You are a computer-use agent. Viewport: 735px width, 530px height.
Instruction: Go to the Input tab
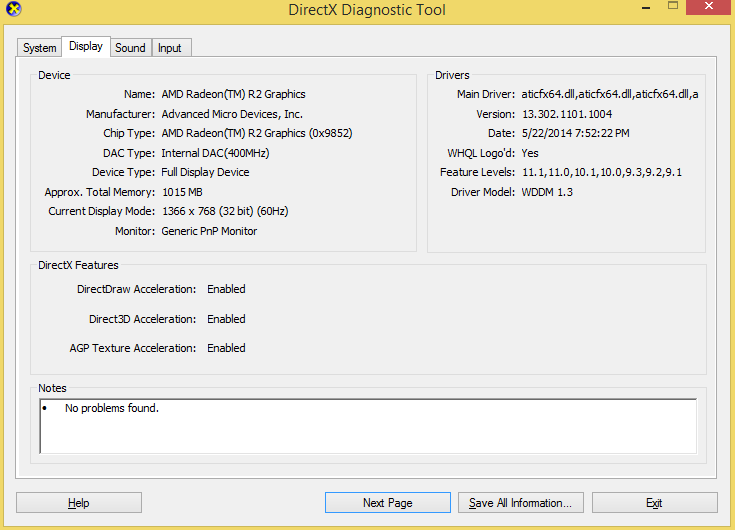(170, 48)
